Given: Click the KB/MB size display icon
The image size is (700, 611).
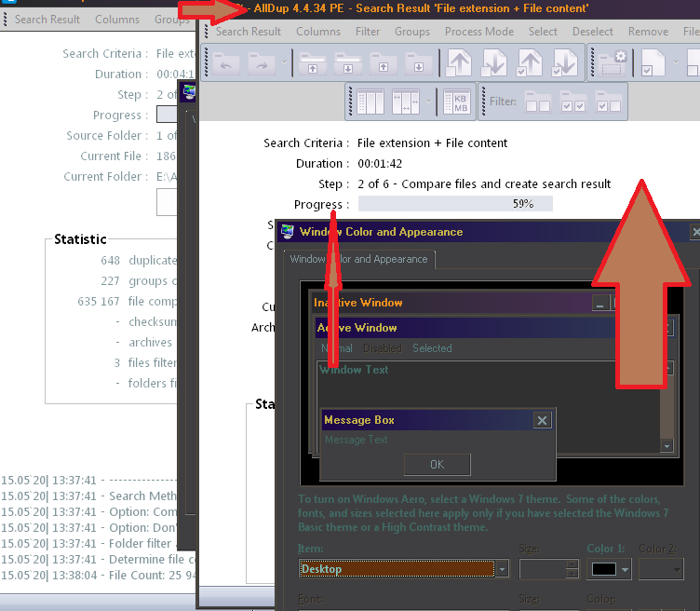Looking at the screenshot, I should 457,102.
